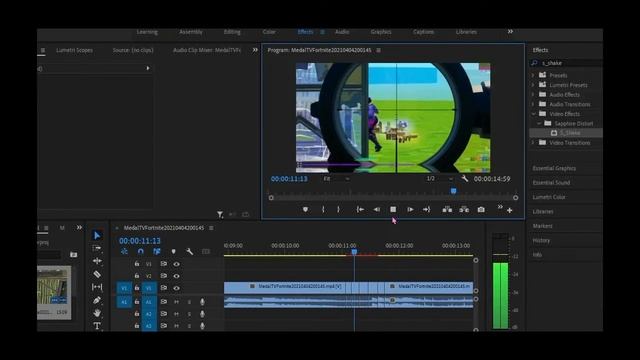The image size is (640, 360).
Task: Add a marker from the timeline toolbar
Action: [173, 251]
